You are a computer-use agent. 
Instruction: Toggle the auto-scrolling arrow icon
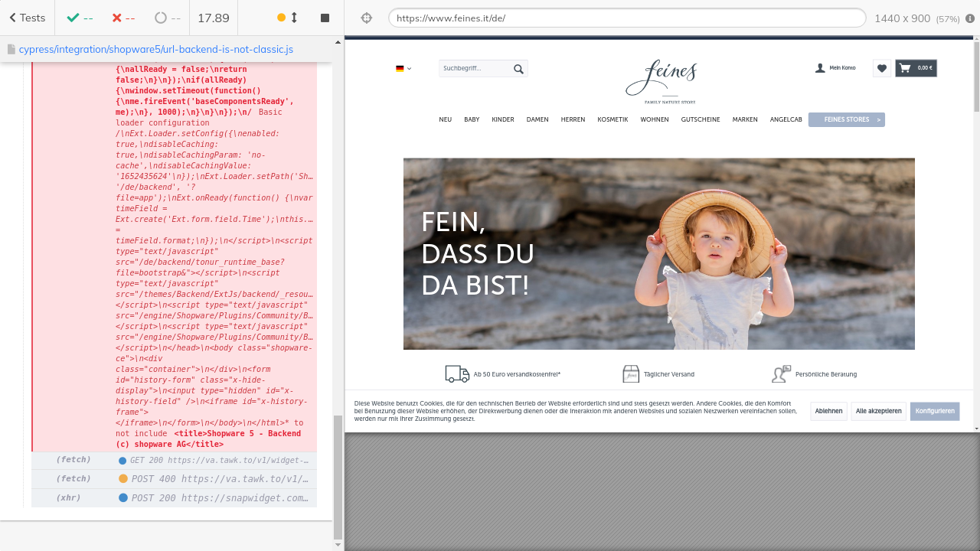tap(294, 18)
